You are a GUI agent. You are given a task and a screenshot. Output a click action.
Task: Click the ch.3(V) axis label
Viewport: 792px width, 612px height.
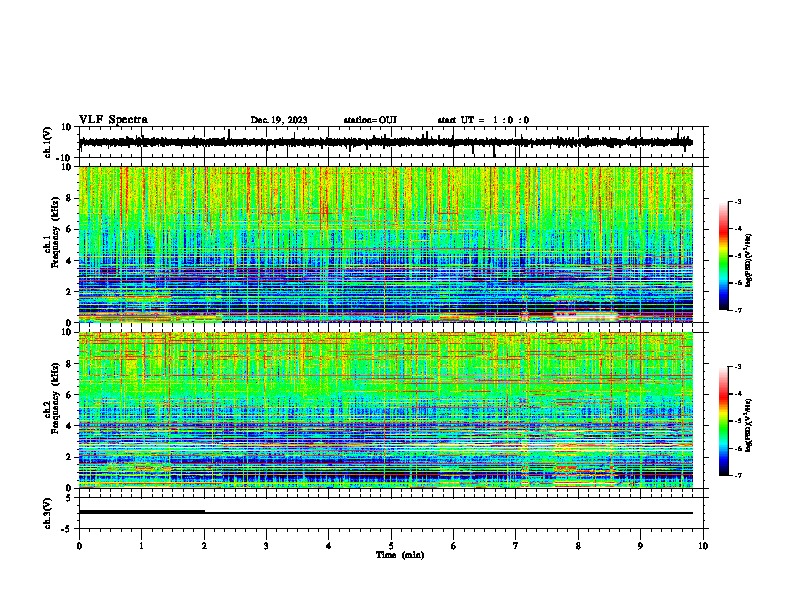tap(48, 513)
